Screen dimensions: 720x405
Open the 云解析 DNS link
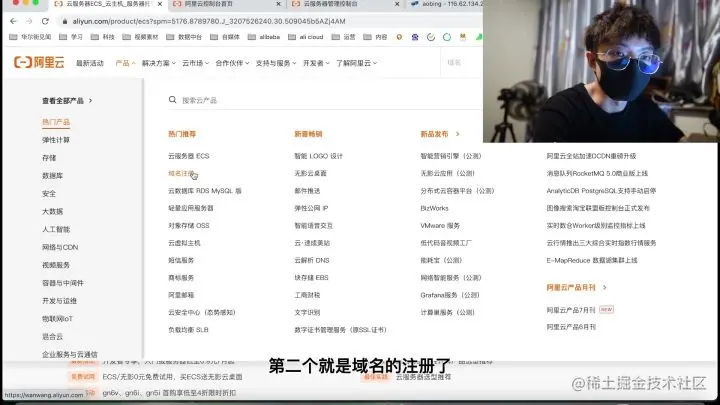312,260
